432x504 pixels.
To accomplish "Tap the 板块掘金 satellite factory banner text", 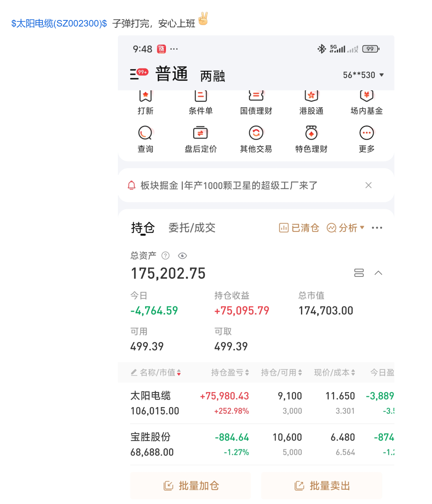I will (229, 186).
